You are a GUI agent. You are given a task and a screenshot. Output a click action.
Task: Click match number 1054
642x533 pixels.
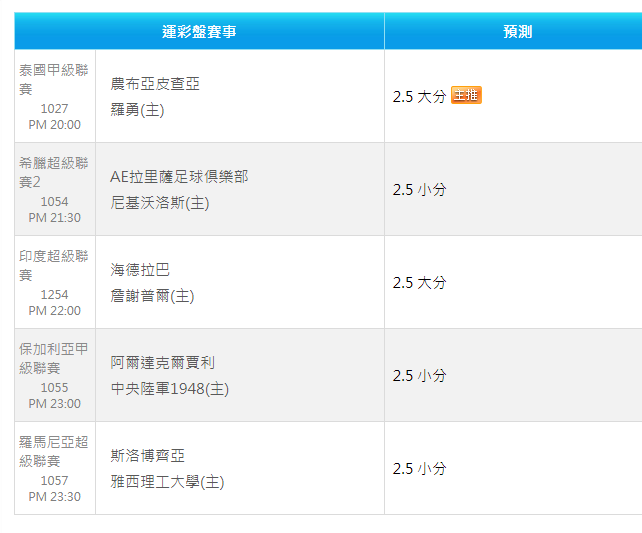54,202
